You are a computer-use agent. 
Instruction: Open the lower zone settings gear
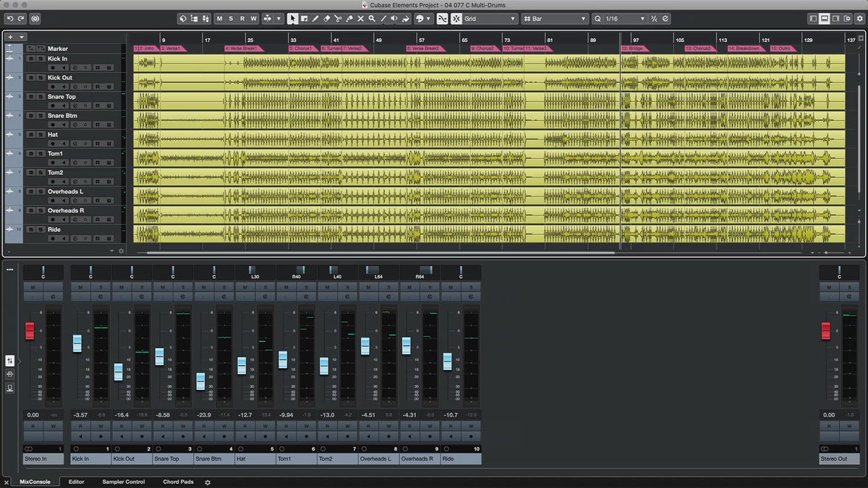tap(208, 482)
